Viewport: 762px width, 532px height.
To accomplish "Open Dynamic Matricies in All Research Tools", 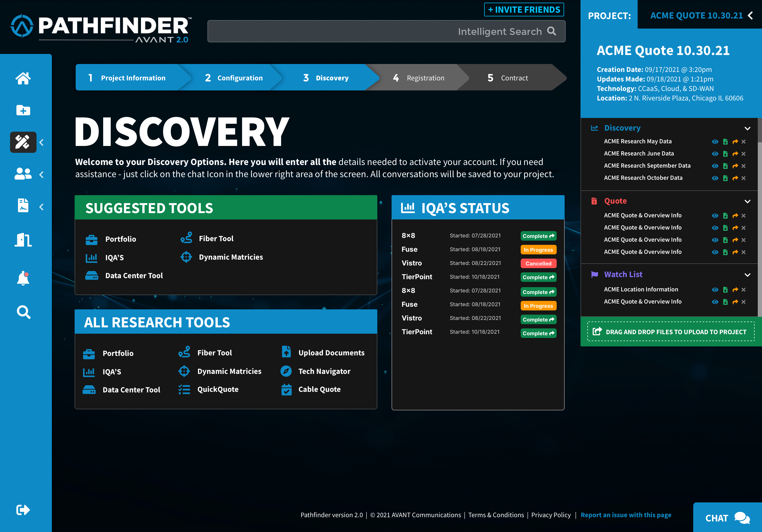I will (x=220, y=371).
